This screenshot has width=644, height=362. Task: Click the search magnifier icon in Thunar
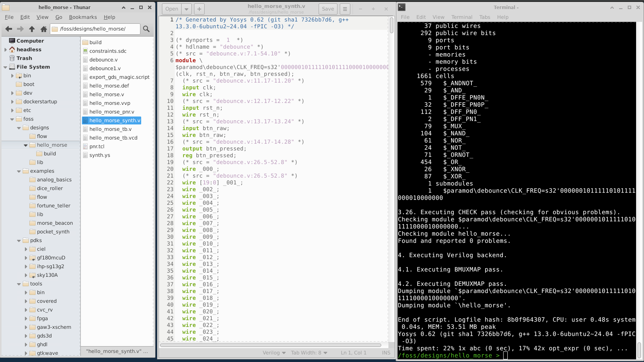point(146,29)
